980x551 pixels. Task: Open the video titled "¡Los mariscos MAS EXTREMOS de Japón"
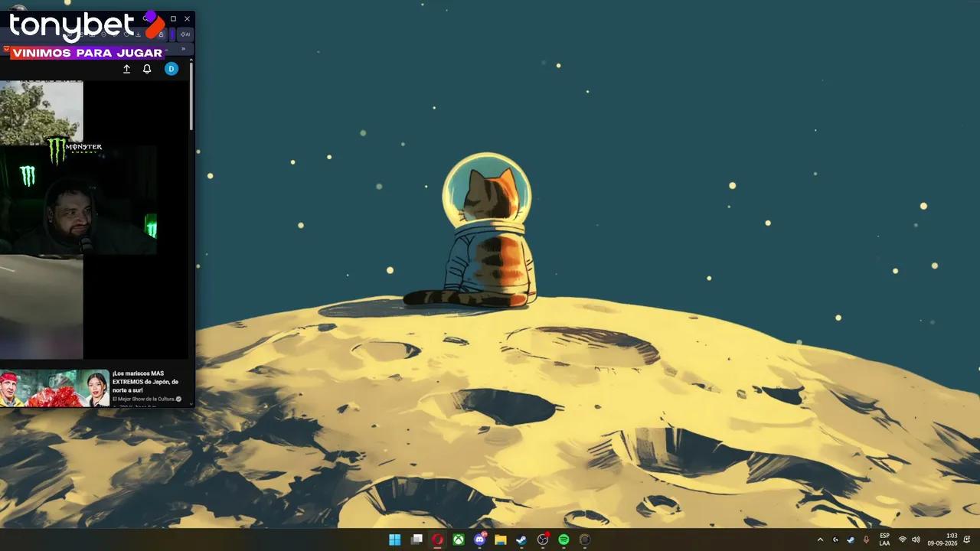pos(145,381)
